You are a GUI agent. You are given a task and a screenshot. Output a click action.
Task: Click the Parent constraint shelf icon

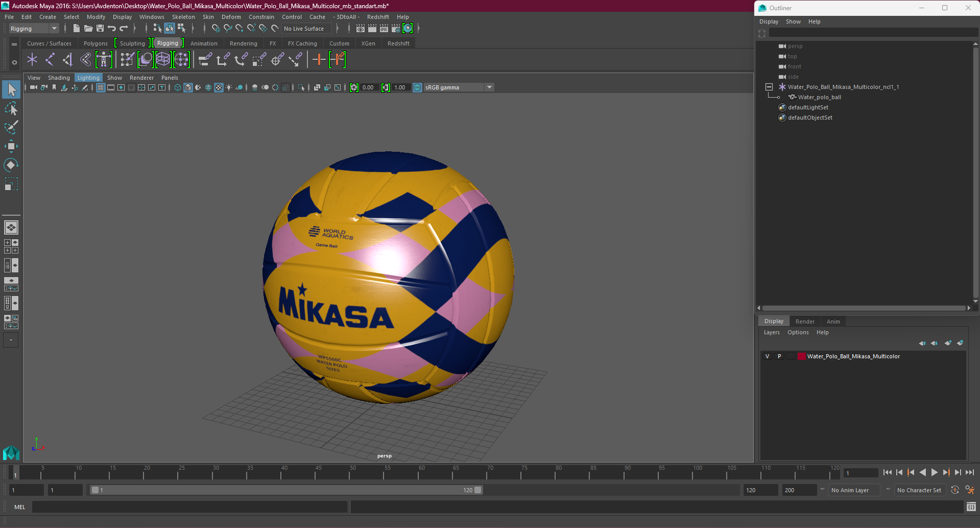coord(205,60)
